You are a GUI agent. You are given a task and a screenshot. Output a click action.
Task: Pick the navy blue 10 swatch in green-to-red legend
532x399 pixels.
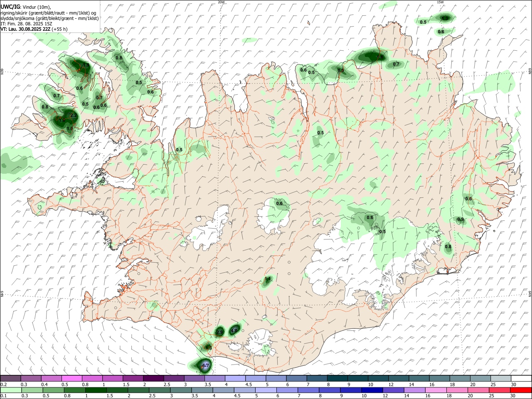pyautogui.click(x=372, y=390)
